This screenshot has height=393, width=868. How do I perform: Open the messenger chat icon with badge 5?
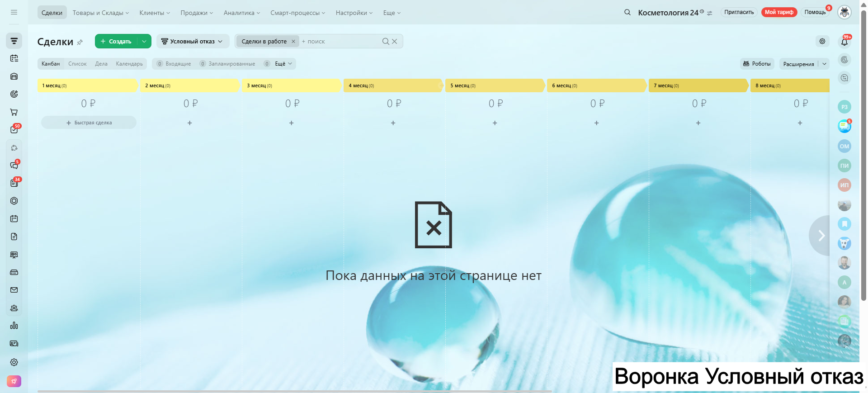[844, 126]
